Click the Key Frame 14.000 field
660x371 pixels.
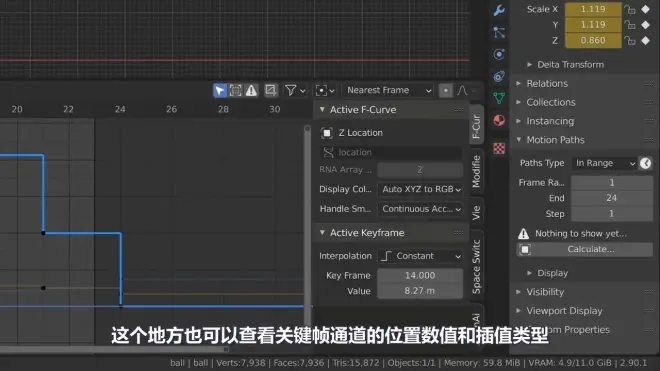click(420, 275)
